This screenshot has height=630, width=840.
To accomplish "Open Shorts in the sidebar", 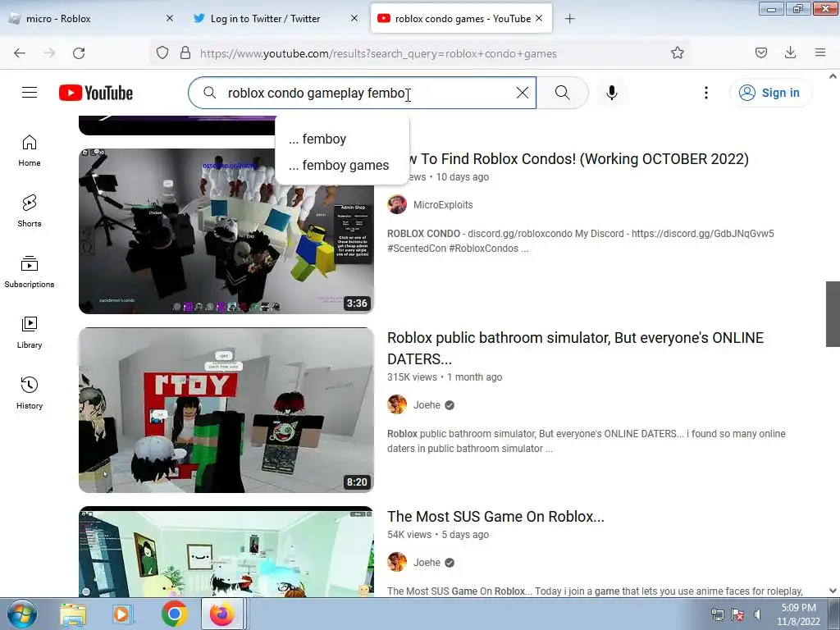I will [30, 211].
